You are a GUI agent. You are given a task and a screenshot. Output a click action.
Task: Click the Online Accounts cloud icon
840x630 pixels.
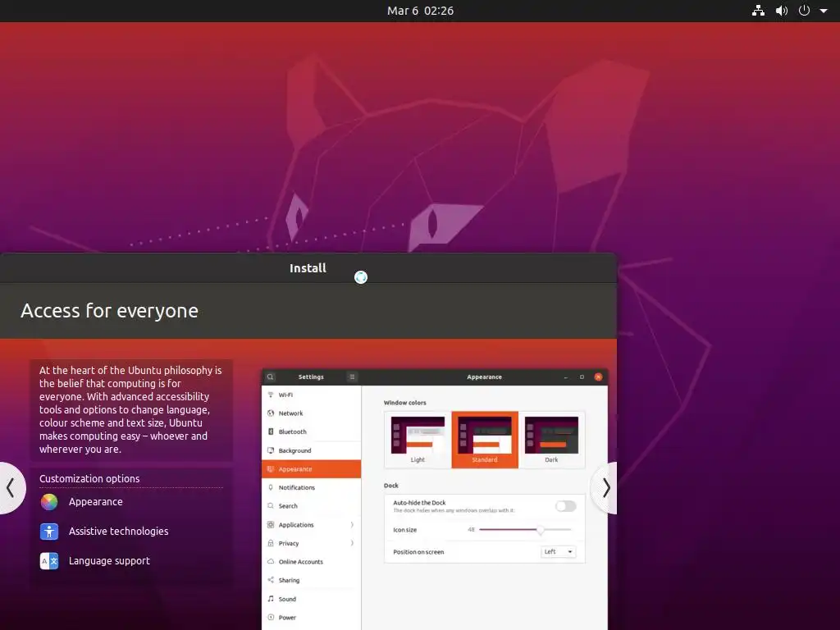point(271,562)
